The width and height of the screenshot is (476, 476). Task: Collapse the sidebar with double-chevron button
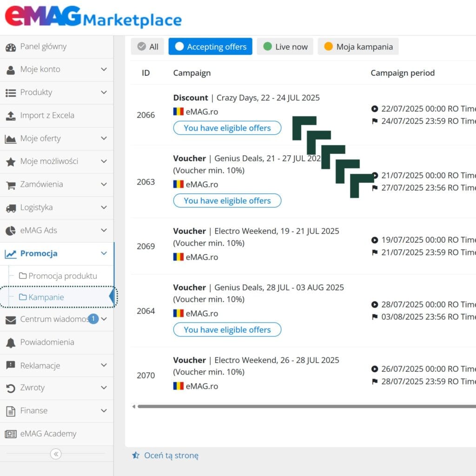[56, 454]
